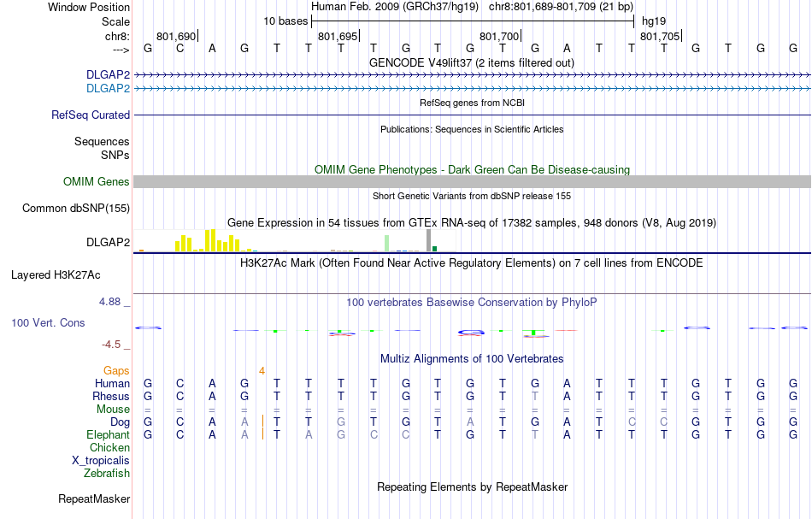Click the green OMIM Gene Phenotypes title
Image resolution: width=812 pixels, height=519 pixels.
[x=472, y=169]
